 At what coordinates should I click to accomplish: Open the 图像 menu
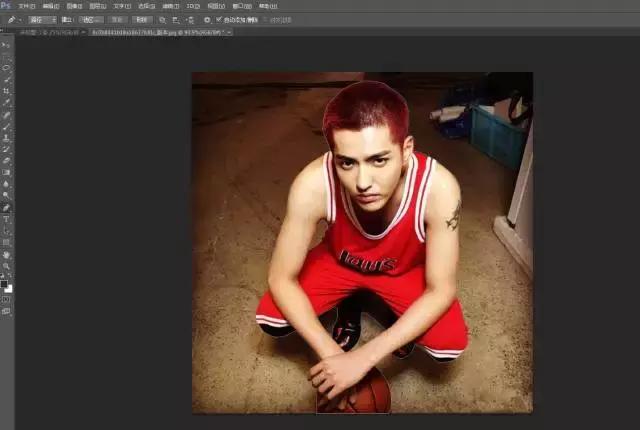74,6
